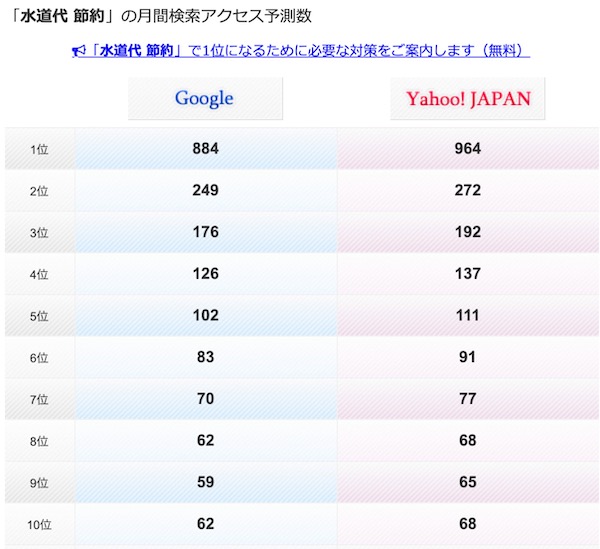
Task: Click the Google value 884
Action: (x=205, y=148)
